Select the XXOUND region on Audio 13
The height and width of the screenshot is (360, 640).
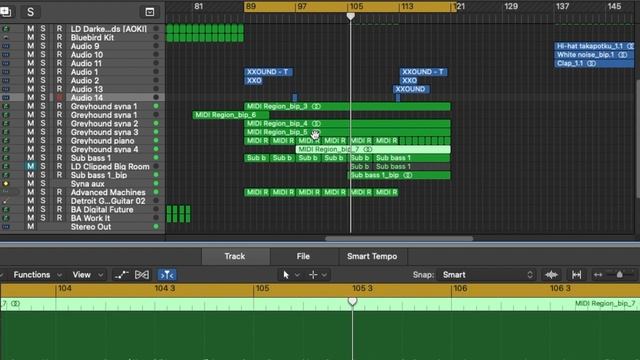click(411, 89)
